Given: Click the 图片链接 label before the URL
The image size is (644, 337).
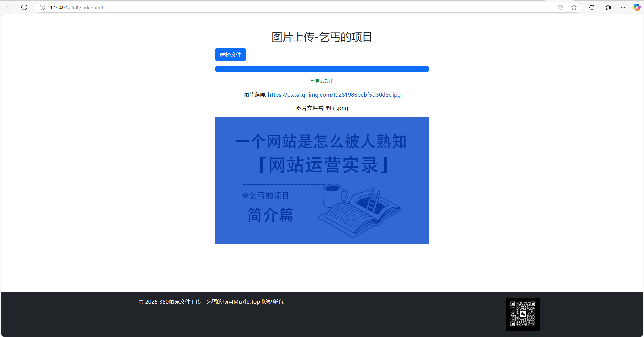Looking at the screenshot, I should point(255,95).
